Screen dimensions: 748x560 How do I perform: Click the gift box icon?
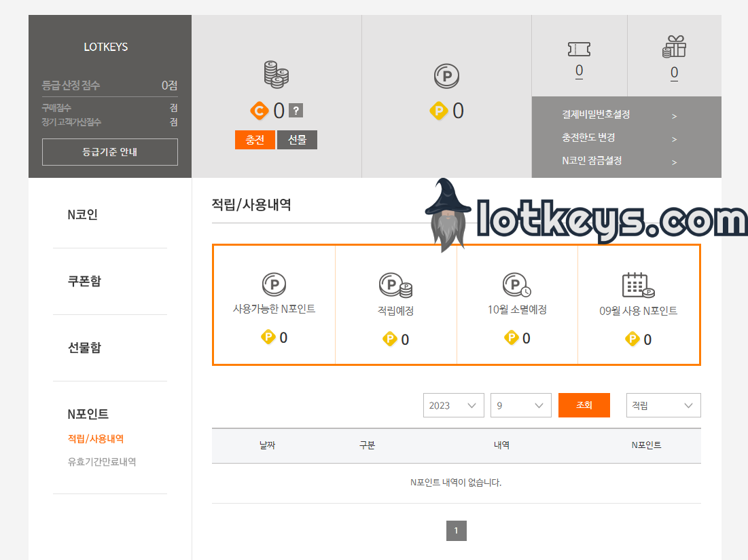tap(674, 47)
